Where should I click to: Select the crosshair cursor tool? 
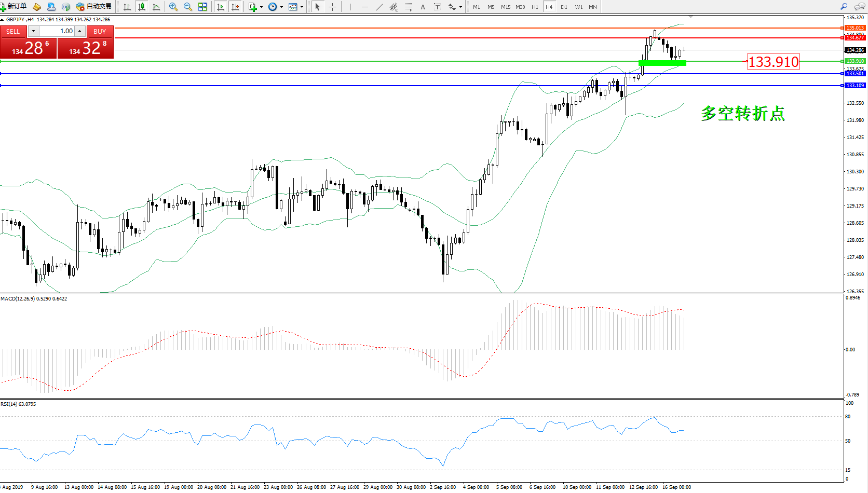tap(332, 7)
